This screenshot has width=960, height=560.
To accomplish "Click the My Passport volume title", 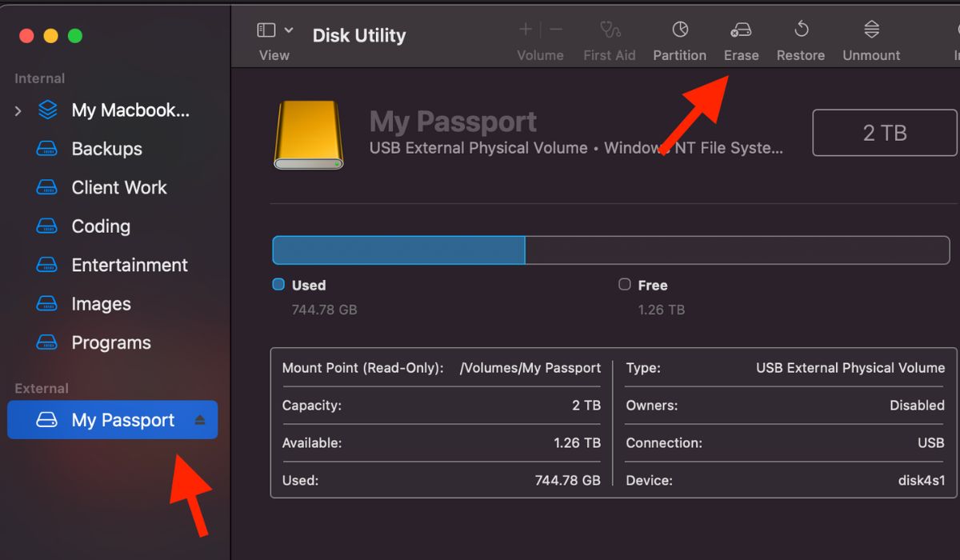I will click(x=453, y=122).
